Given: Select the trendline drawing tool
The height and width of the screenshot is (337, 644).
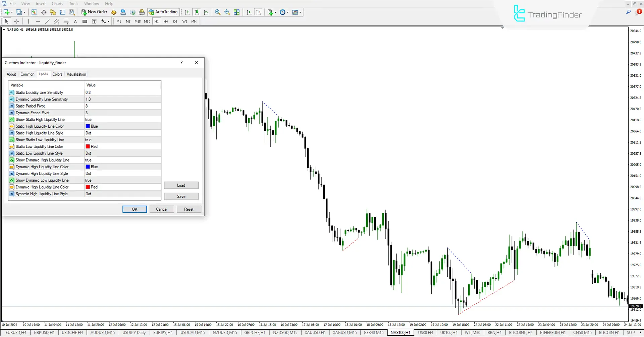Looking at the screenshot, I should (x=47, y=21).
